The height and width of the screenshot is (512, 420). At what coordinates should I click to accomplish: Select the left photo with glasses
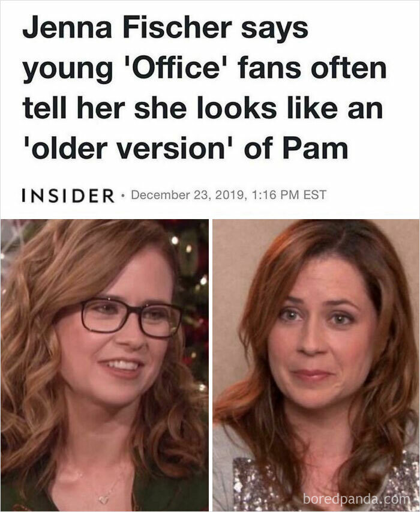click(x=104, y=365)
